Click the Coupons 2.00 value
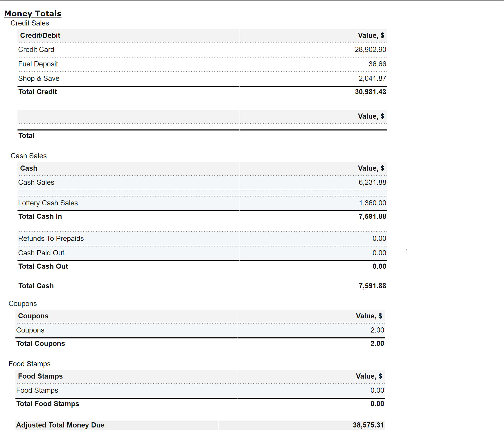Image resolution: width=504 pixels, height=437 pixels. (377, 330)
